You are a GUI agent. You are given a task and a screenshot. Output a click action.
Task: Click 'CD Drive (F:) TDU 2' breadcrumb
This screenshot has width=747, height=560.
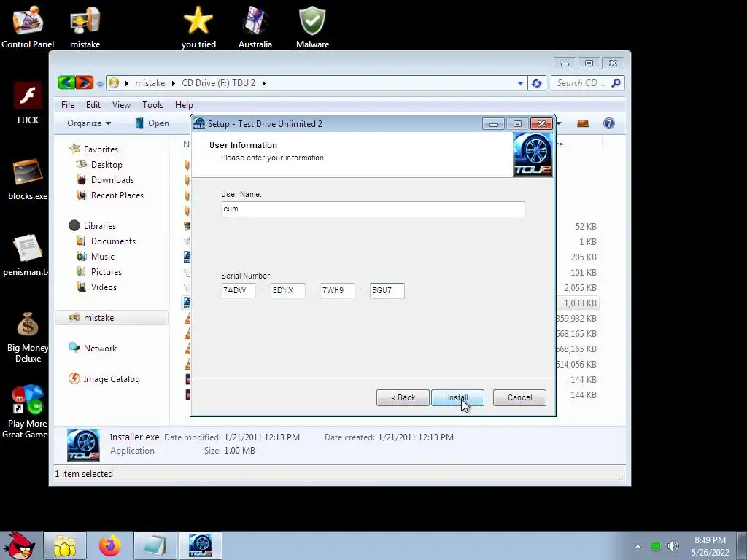(218, 83)
